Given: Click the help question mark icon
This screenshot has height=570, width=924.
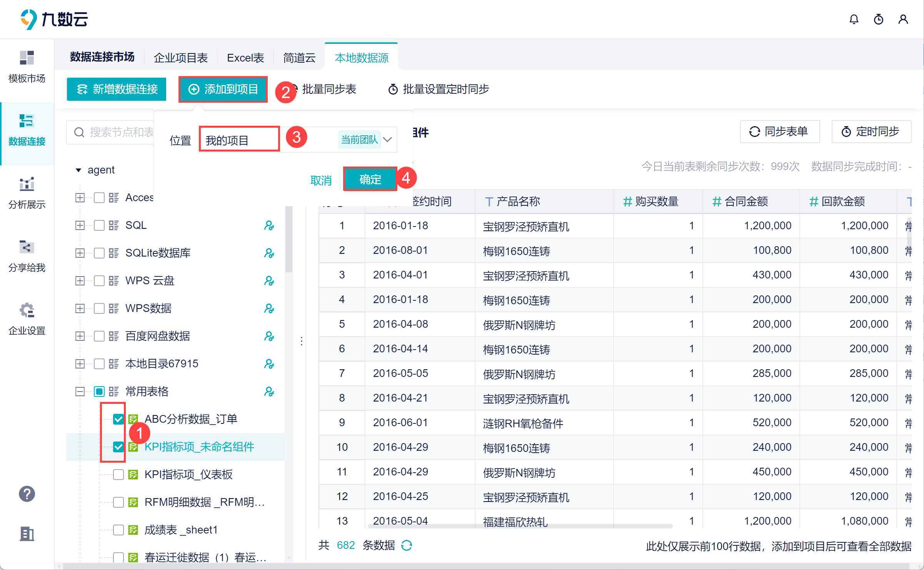Looking at the screenshot, I should (27, 494).
